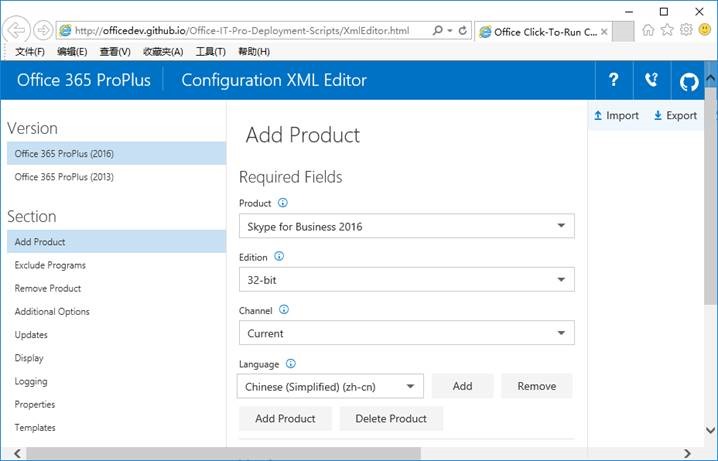
Task: Click the Export button
Action: tap(675, 115)
